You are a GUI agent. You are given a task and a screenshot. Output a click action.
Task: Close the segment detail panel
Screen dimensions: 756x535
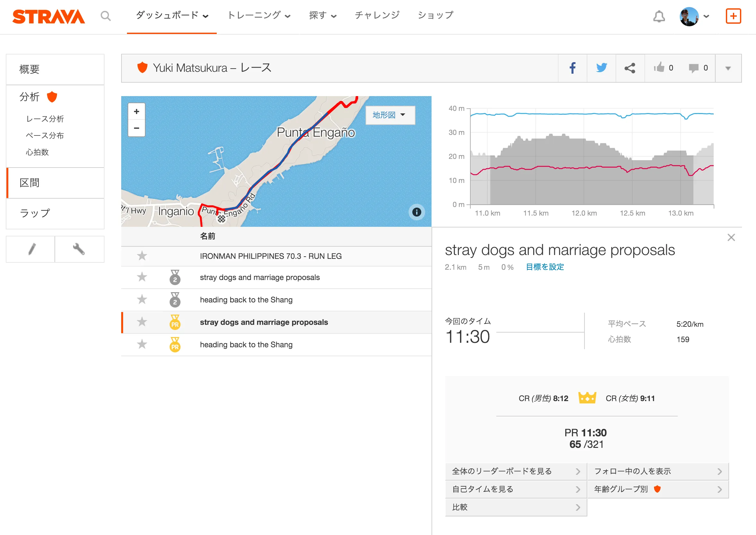click(x=731, y=237)
